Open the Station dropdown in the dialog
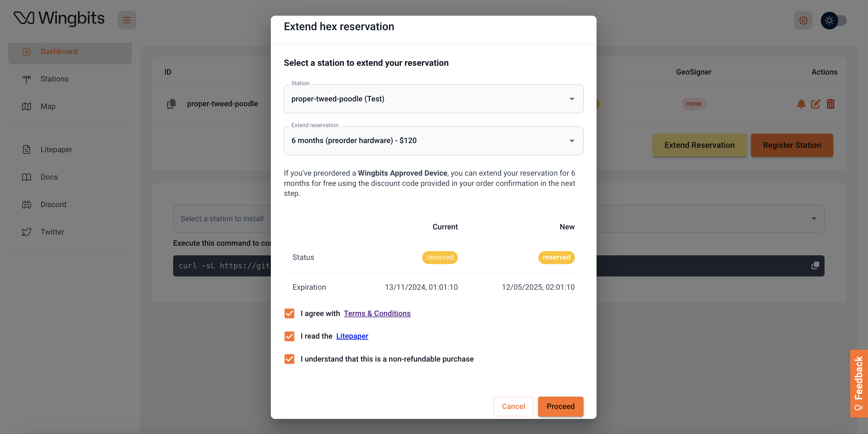Image resolution: width=868 pixels, height=434 pixels. point(433,99)
